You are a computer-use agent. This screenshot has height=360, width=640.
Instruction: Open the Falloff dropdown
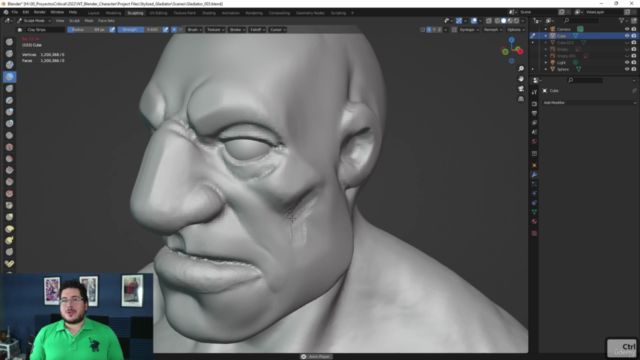(257, 30)
